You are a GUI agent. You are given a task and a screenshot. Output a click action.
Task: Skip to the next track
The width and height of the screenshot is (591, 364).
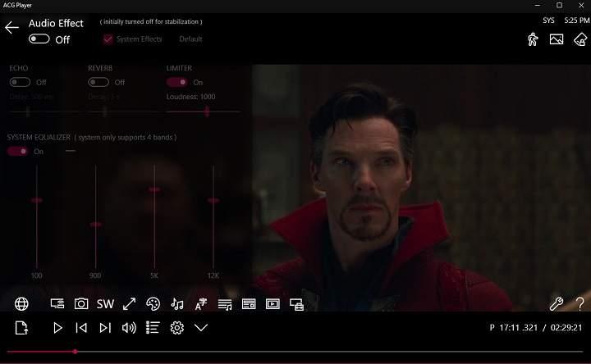[105, 328]
